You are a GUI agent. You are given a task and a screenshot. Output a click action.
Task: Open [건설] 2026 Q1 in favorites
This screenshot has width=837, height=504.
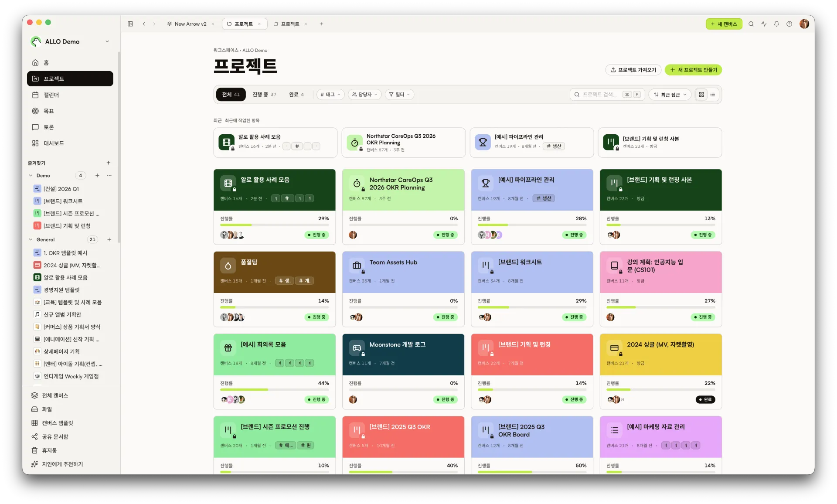click(x=70, y=189)
